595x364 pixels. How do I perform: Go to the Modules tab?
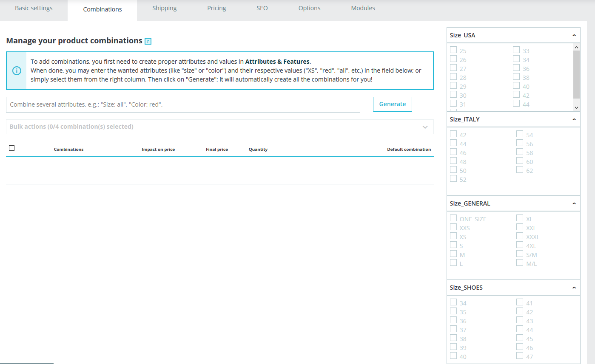click(x=363, y=8)
